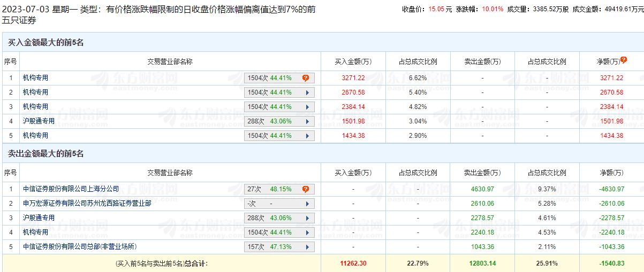This screenshot has height=272, width=644.
Task: Open 申万宏源证券苏州龙西路证券营业部 link
Action: point(87,204)
